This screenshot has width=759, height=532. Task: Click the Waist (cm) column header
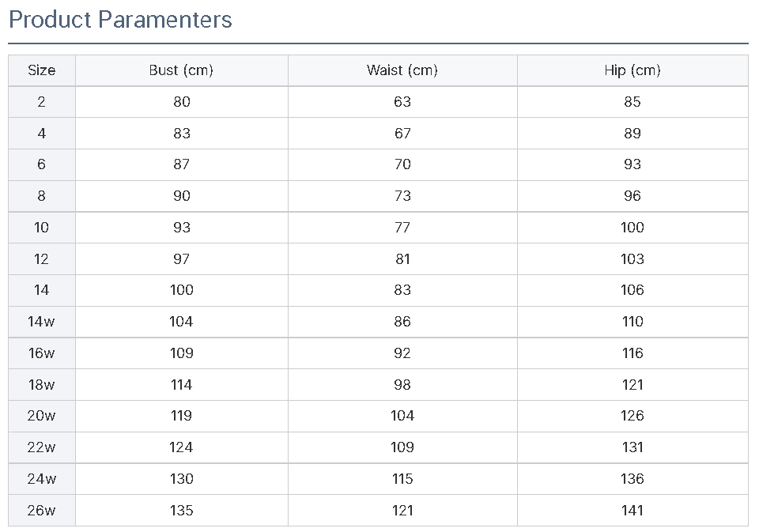point(402,70)
